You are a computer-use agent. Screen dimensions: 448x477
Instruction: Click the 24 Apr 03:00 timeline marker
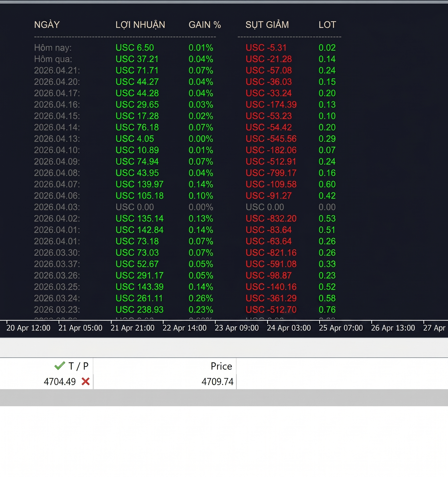pyautogui.click(x=289, y=328)
